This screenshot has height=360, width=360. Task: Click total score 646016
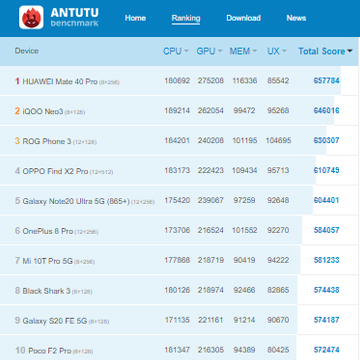click(x=326, y=111)
